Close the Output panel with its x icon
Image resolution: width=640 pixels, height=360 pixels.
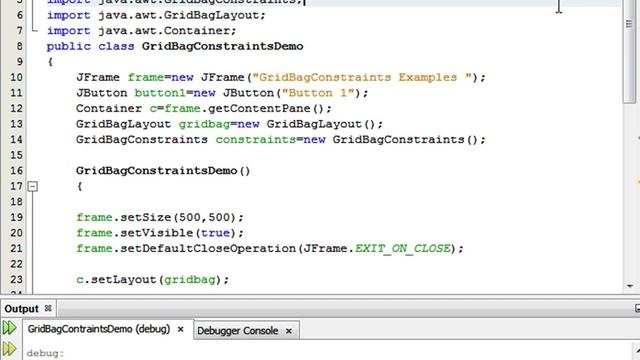coord(48,308)
